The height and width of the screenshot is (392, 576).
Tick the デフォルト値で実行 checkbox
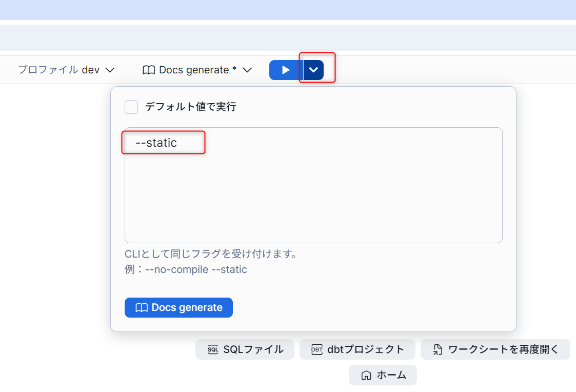(x=131, y=107)
